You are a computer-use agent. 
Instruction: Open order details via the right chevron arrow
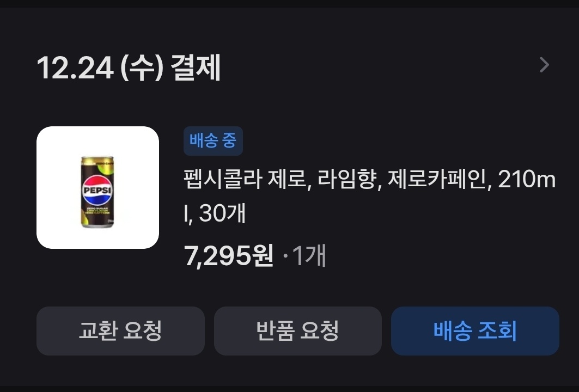tap(544, 65)
